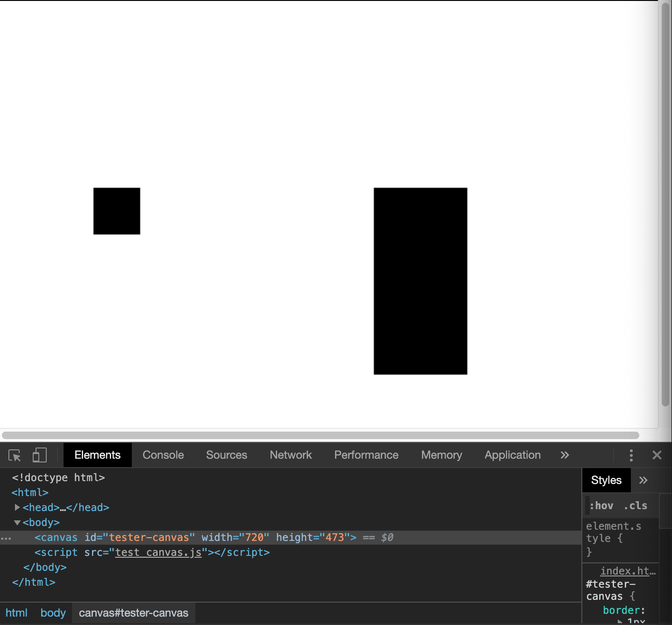The height and width of the screenshot is (625, 672).
Task: Click the page horizontal scrollbar thumb
Action: tap(321, 435)
